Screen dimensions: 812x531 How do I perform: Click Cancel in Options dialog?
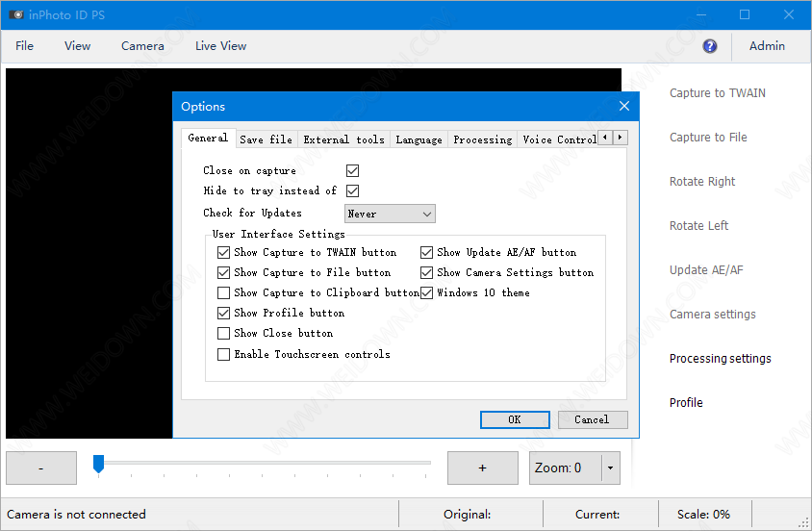pyautogui.click(x=593, y=419)
